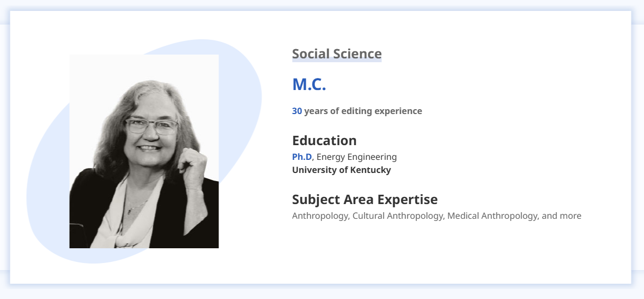The image size is (644, 299).
Task: Open the Social Science category heading
Action: pyautogui.click(x=336, y=54)
